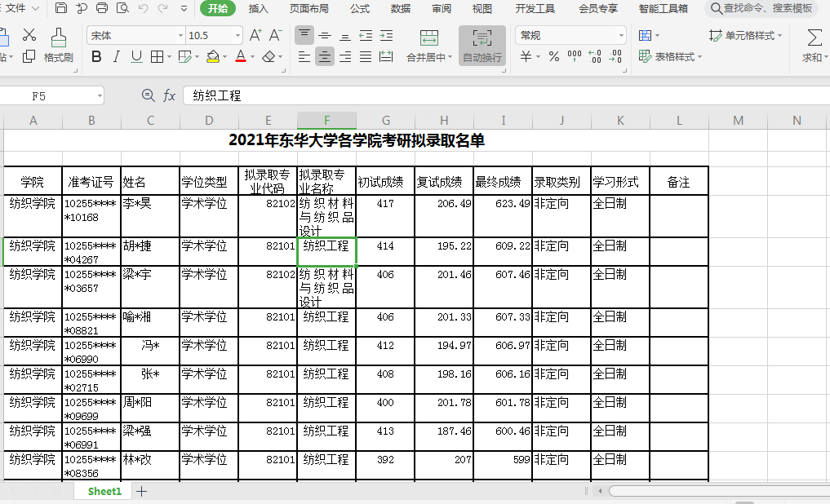
Task: Open the insert function (fx) editor
Action: click(x=169, y=95)
